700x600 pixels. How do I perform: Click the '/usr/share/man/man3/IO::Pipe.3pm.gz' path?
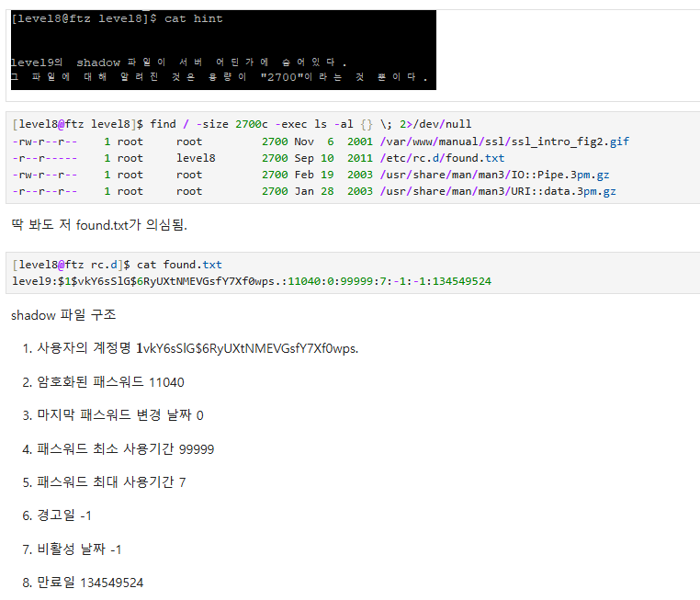tap(494, 175)
